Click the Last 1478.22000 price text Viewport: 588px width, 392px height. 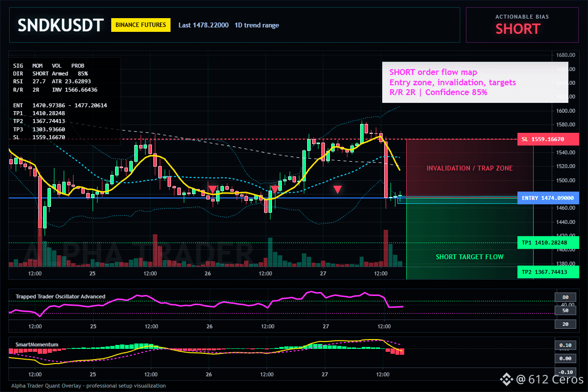(203, 25)
